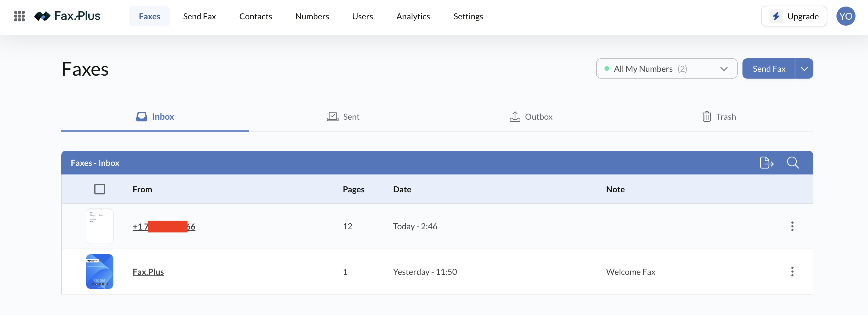This screenshot has width=868, height=315.
Task: Open the blue Fax.Plus welcome fax thumbnail
Action: click(x=99, y=272)
